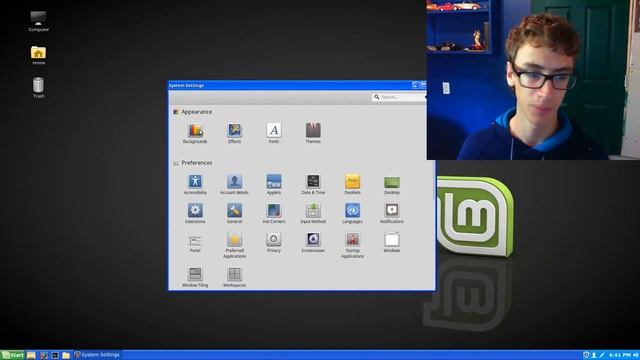This screenshot has height=360, width=640.
Task: Open Date & Time preferences
Action: (313, 184)
